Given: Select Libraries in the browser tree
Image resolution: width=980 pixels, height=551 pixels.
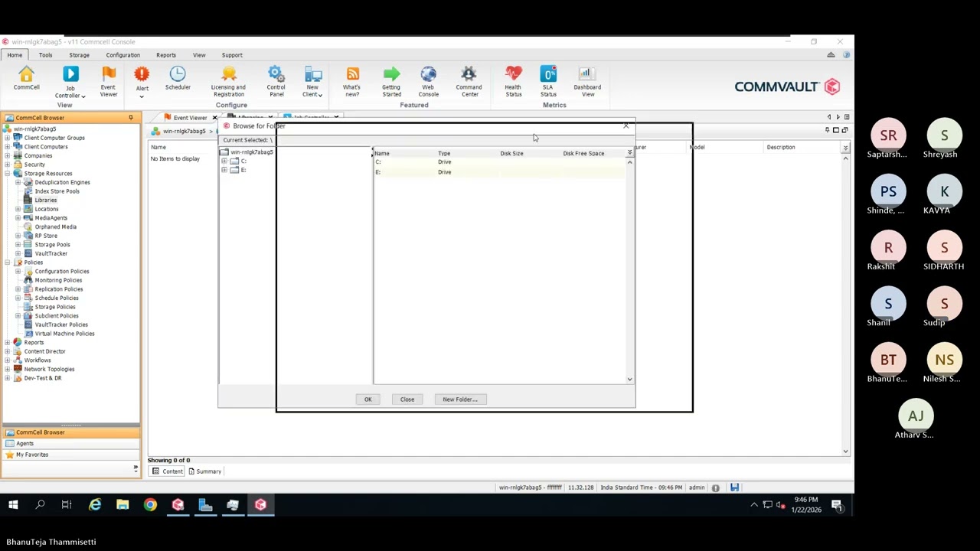Looking at the screenshot, I should pyautogui.click(x=45, y=201).
